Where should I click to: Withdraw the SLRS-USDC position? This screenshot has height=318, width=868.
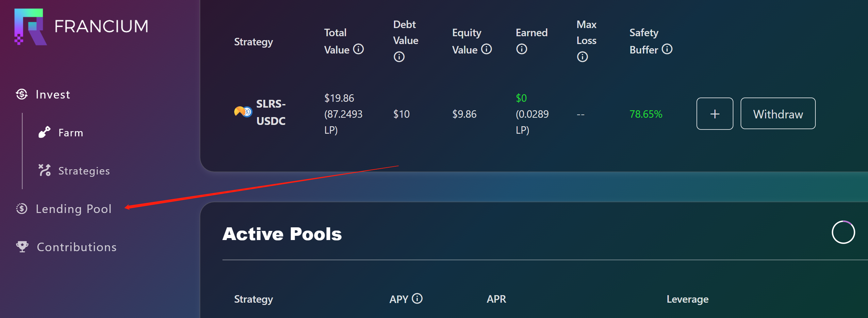[x=778, y=114]
